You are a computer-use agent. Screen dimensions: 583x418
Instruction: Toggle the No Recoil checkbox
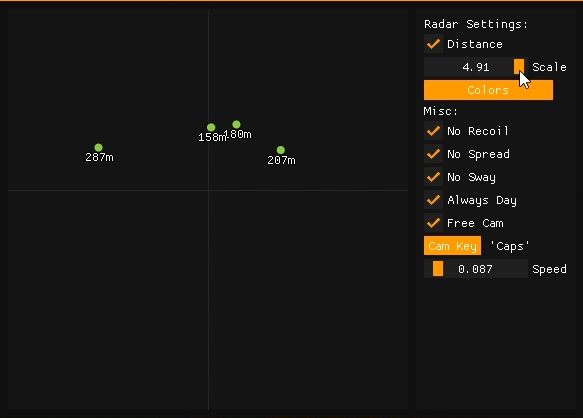(434, 131)
